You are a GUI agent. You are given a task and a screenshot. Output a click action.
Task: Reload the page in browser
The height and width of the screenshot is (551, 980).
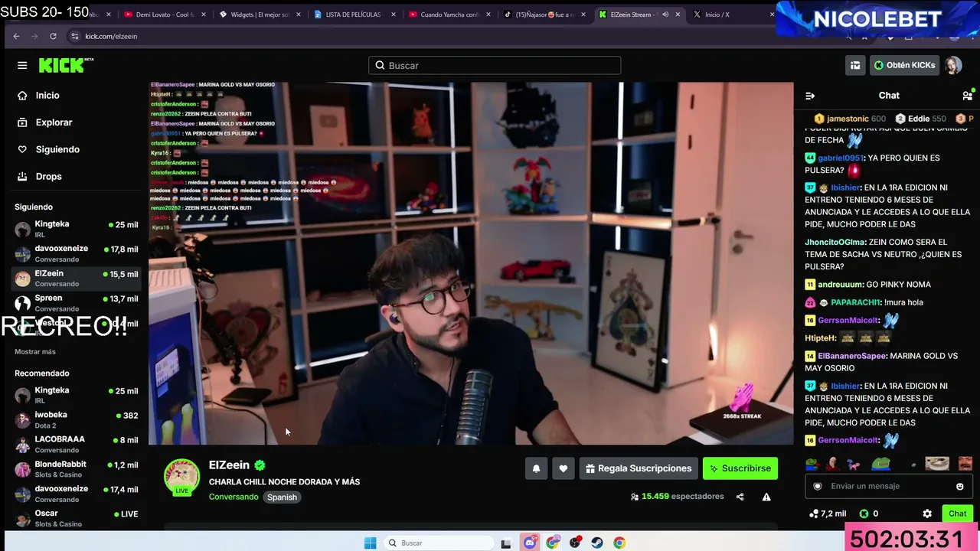(53, 36)
